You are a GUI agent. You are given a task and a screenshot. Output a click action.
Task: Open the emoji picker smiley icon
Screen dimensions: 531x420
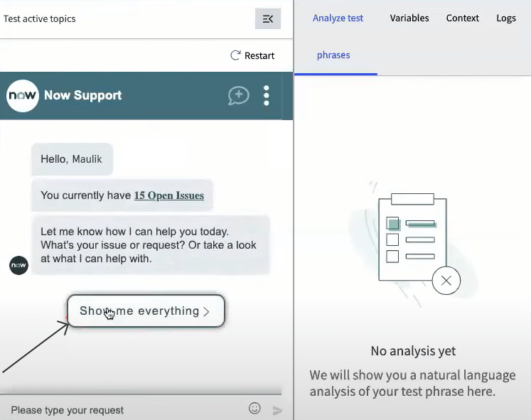(x=254, y=408)
